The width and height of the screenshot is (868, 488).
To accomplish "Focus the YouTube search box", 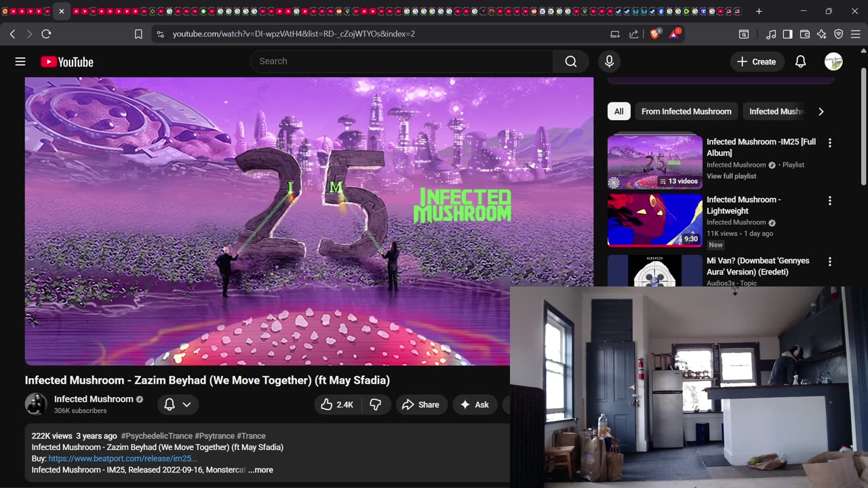I will pos(401,62).
